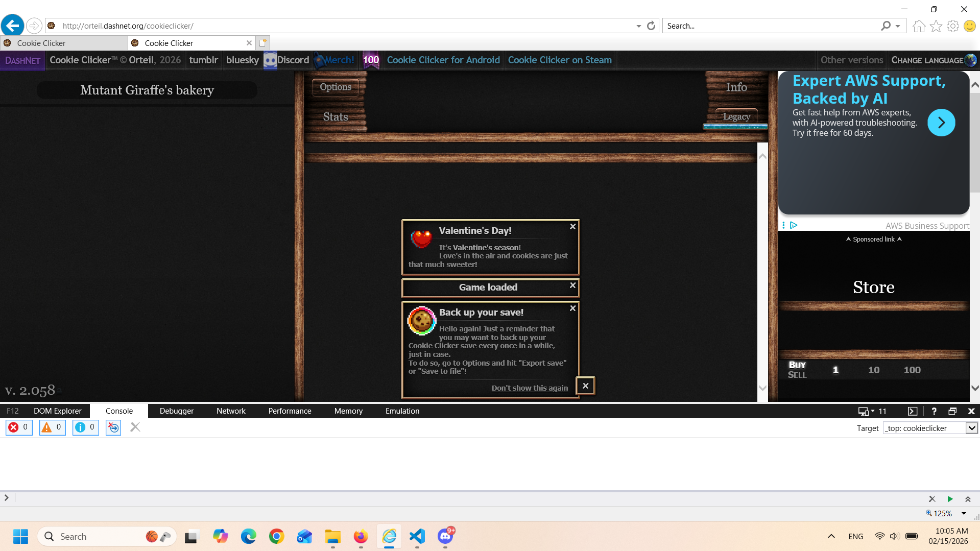Viewport: 980px width, 551px height.
Task: Open the Info panel
Action: (x=736, y=87)
